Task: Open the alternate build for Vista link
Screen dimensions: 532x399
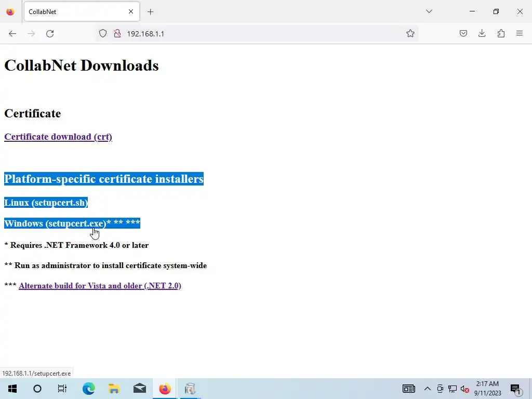Action: pyautogui.click(x=100, y=286)
